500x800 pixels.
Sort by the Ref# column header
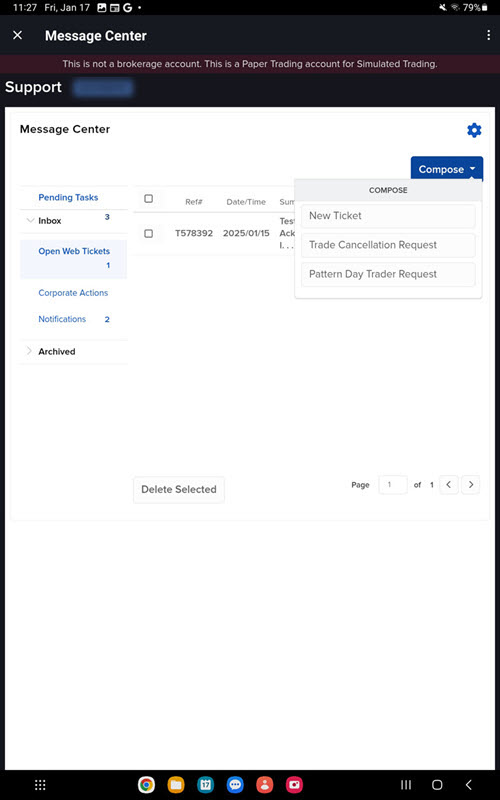(x=194, y=202)
